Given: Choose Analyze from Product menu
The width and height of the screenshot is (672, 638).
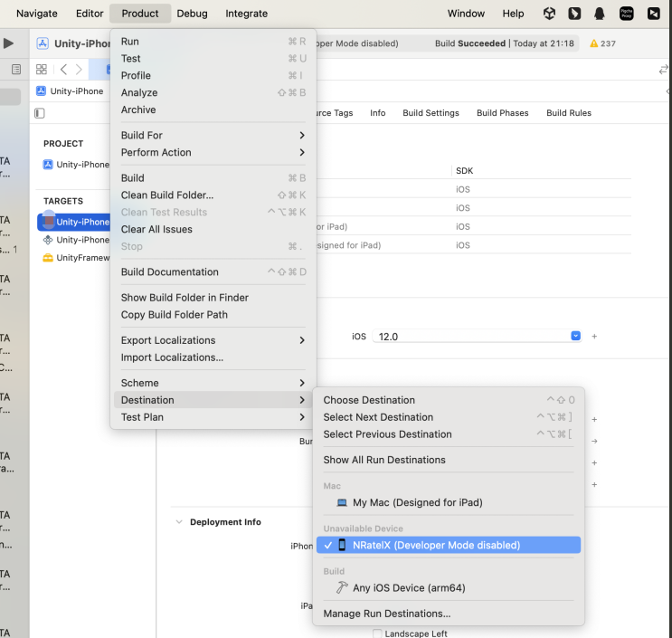Looking at the screenshot, I should [x=213, y=93].
